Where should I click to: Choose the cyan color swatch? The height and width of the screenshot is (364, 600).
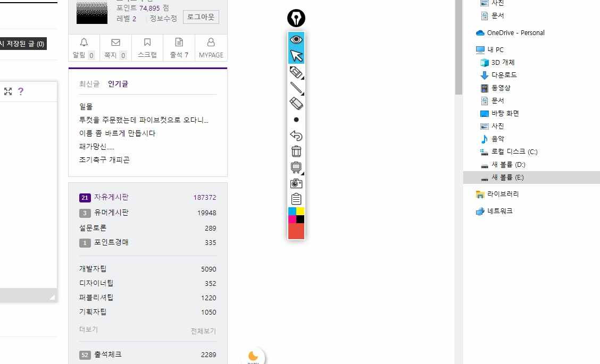(x=292, y=211)
